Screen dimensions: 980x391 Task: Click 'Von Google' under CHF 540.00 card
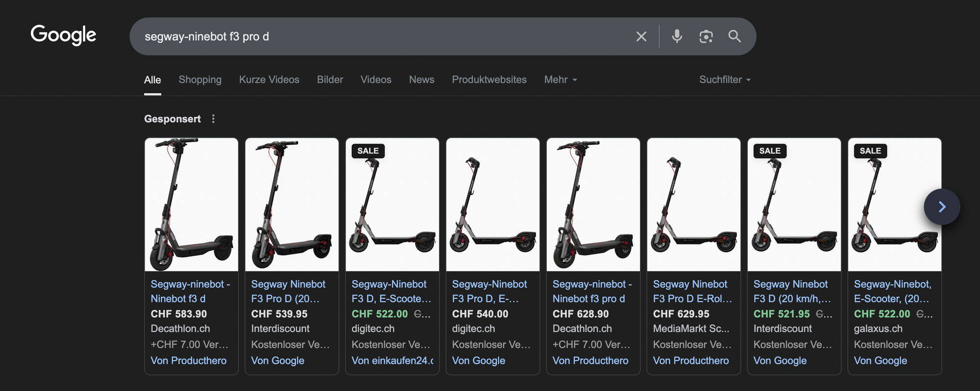479,361
